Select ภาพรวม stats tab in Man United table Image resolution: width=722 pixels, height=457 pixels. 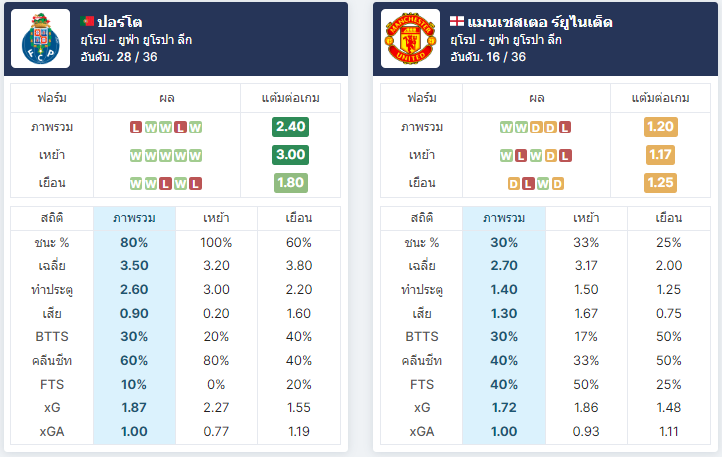[x=504, y=218]
